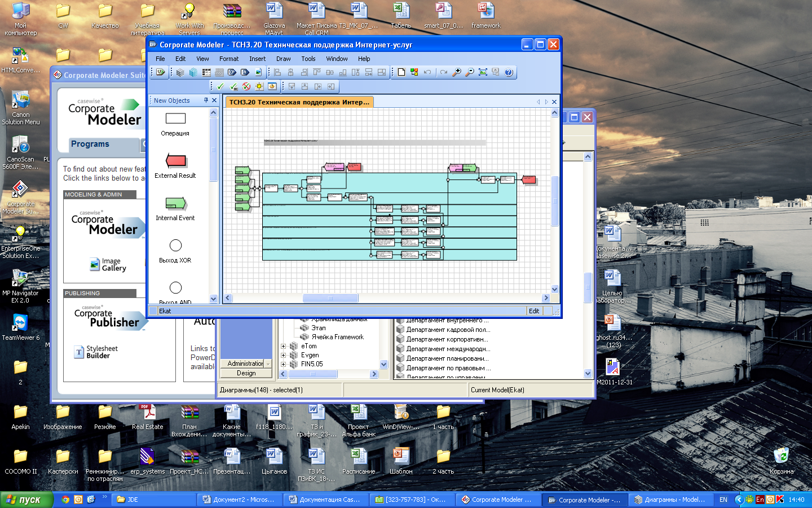812x508 pixels.
Task: Click the blue stacked-cubes icon in toolbar
Action: tap(193, 72)
